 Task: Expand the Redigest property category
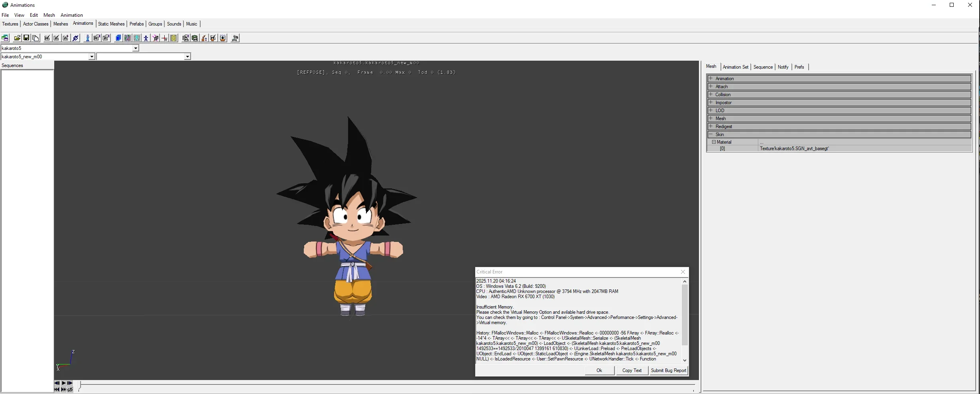710,126
